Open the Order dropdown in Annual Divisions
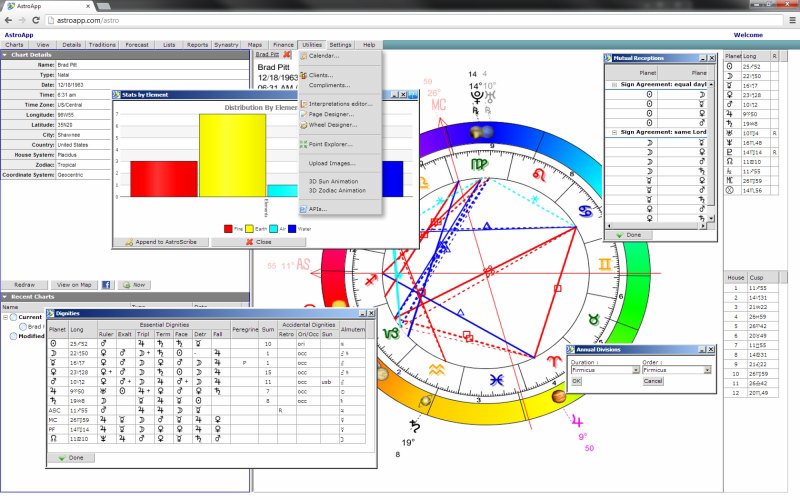800x500 pixels. pyautogui.click(x=707, y=370)
